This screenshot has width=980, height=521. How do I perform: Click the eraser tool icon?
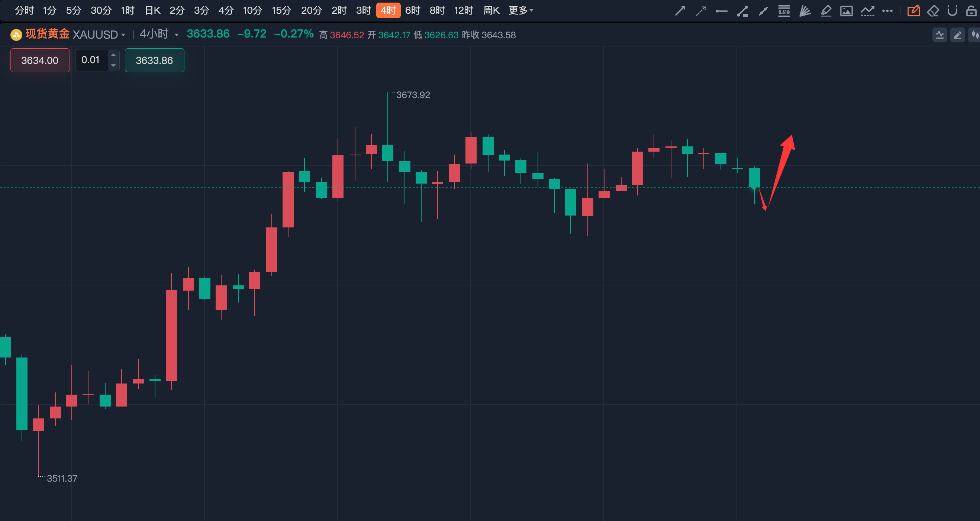coord(933,11)
